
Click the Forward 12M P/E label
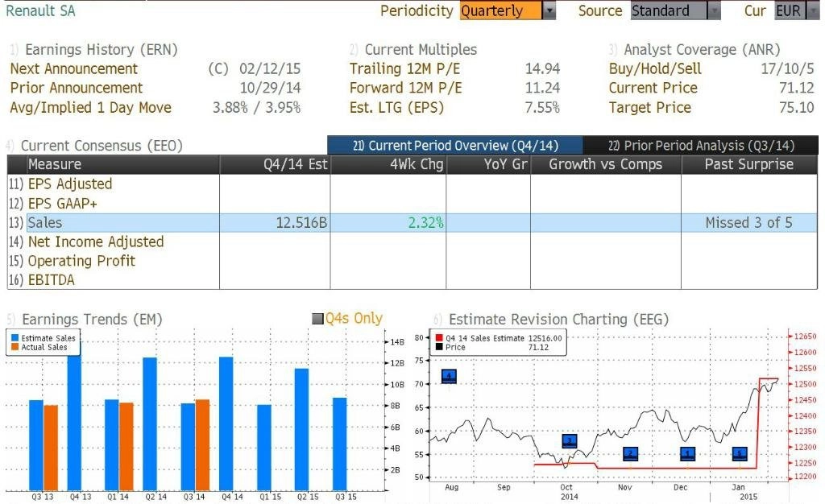(406, 88)
